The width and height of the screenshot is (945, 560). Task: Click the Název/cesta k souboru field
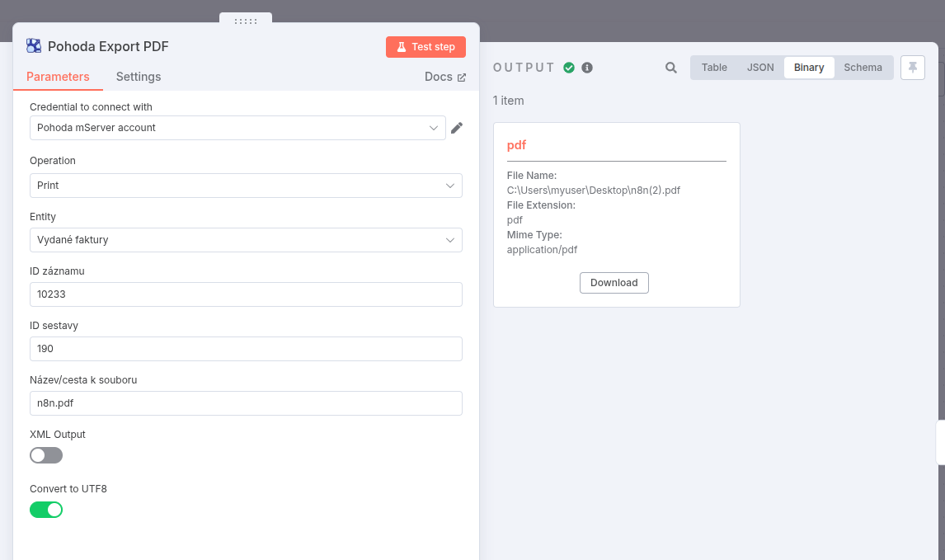(246, 403)
